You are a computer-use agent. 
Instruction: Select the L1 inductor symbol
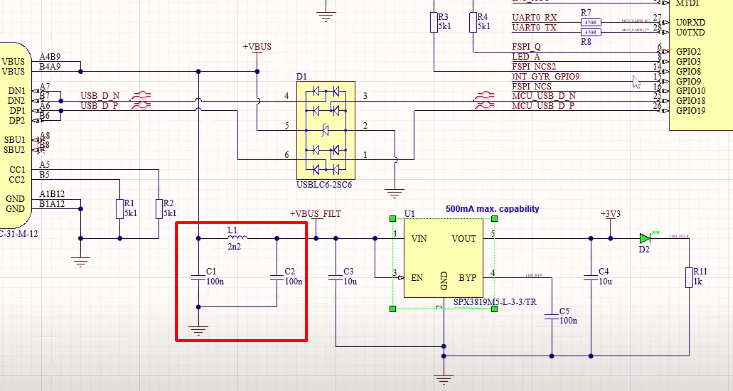click(237, 238)
